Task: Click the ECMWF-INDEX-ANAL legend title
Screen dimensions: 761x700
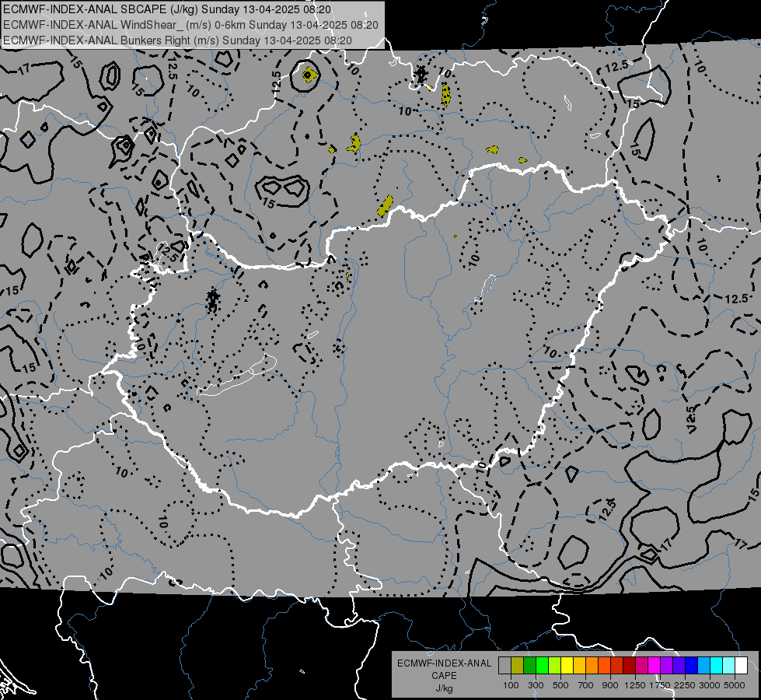Action: 444,663
